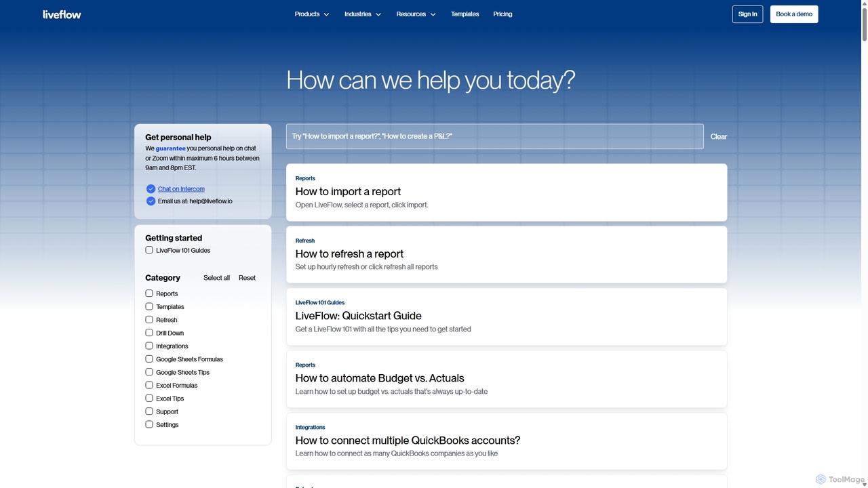Check the Integrations category checkbox
The image size is (868, 488).
(x=149, y=346)
